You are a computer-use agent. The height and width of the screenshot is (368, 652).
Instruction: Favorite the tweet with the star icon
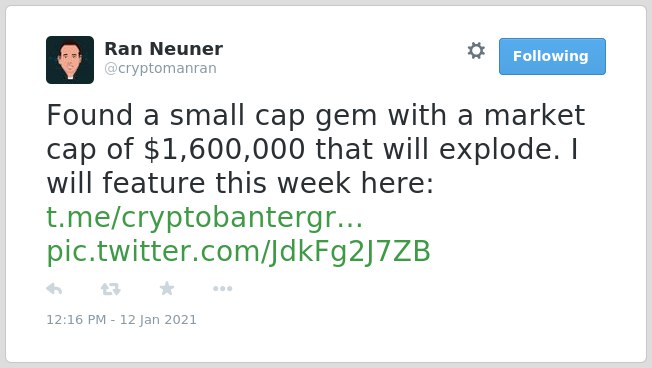click(x=167, y=288)
